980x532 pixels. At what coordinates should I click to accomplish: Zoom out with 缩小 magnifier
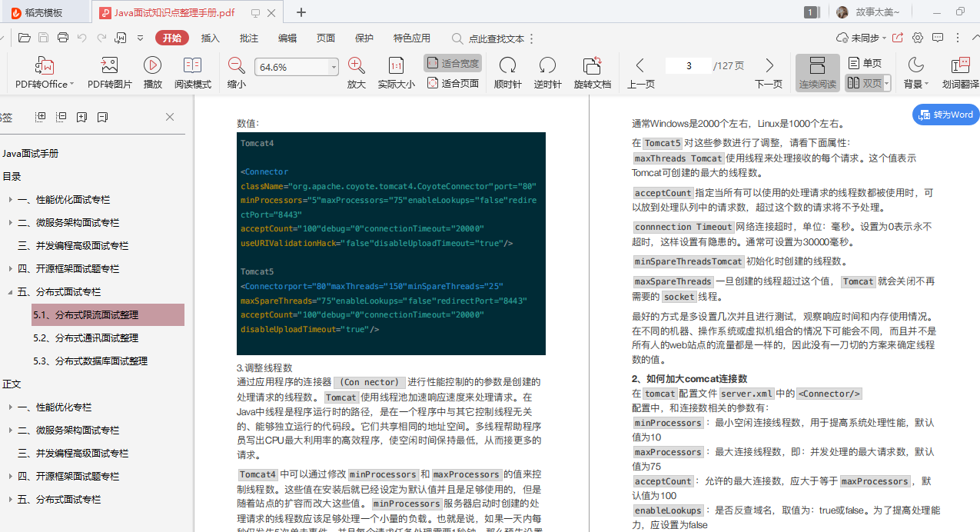[237, 74]
